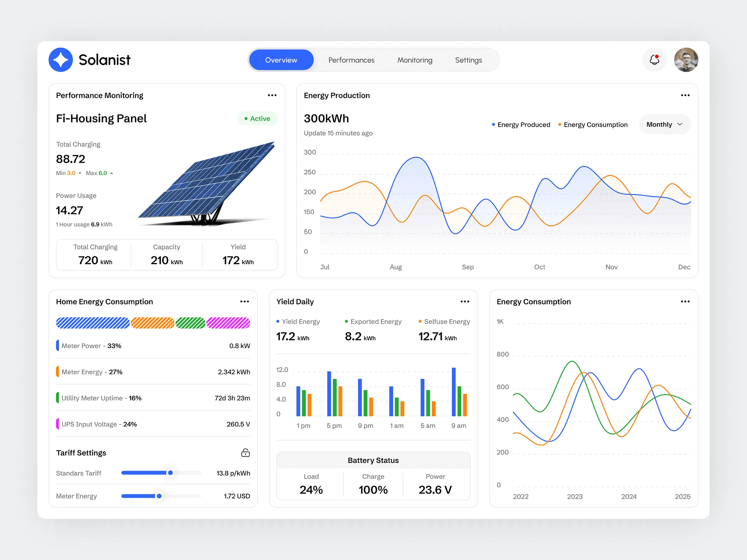
Task: Open Performance Monitoring three-dot menu
Action: point(272,95)
